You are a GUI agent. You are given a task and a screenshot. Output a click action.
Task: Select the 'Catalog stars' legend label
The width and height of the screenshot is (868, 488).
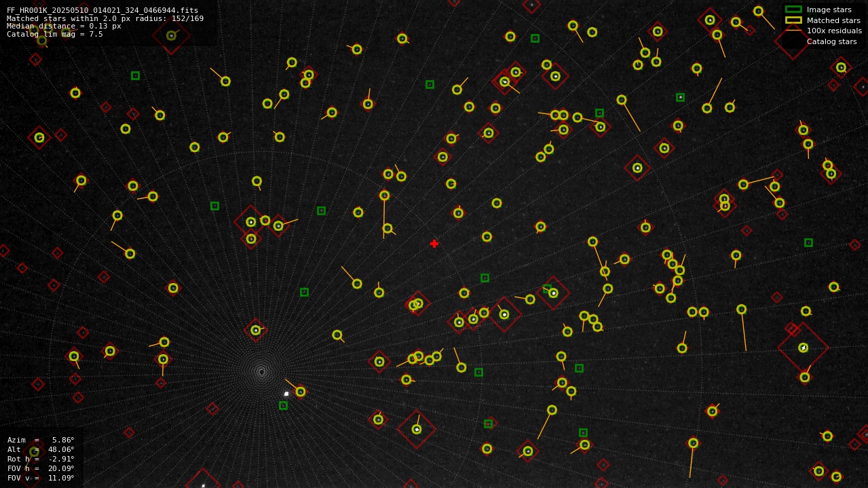[831, 41]
